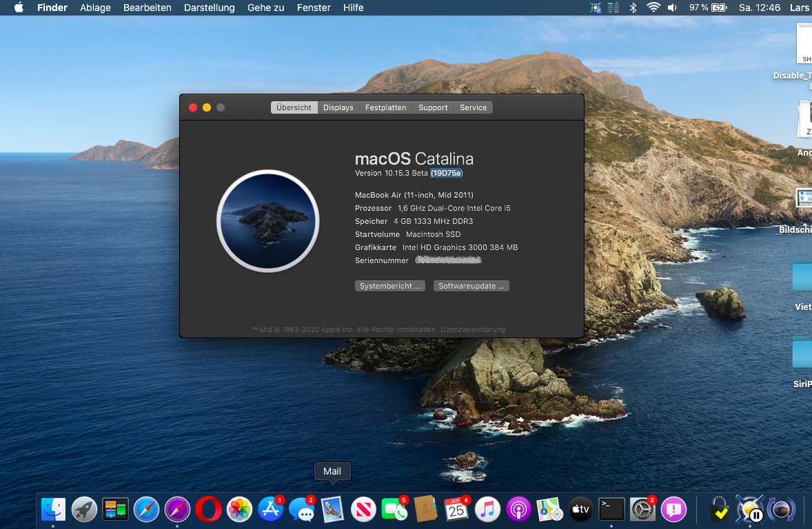
Task: Click the Softwareupdate button
Action: (471, 287)
